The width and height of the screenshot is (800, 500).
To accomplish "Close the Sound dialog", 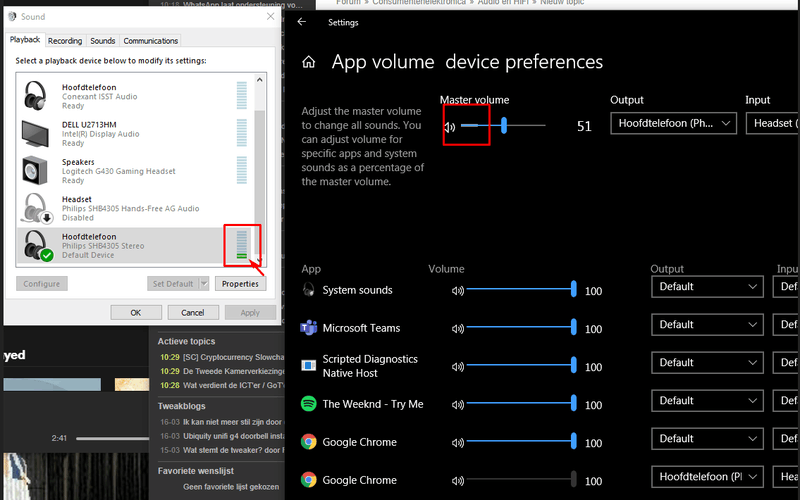I will 270,16.
